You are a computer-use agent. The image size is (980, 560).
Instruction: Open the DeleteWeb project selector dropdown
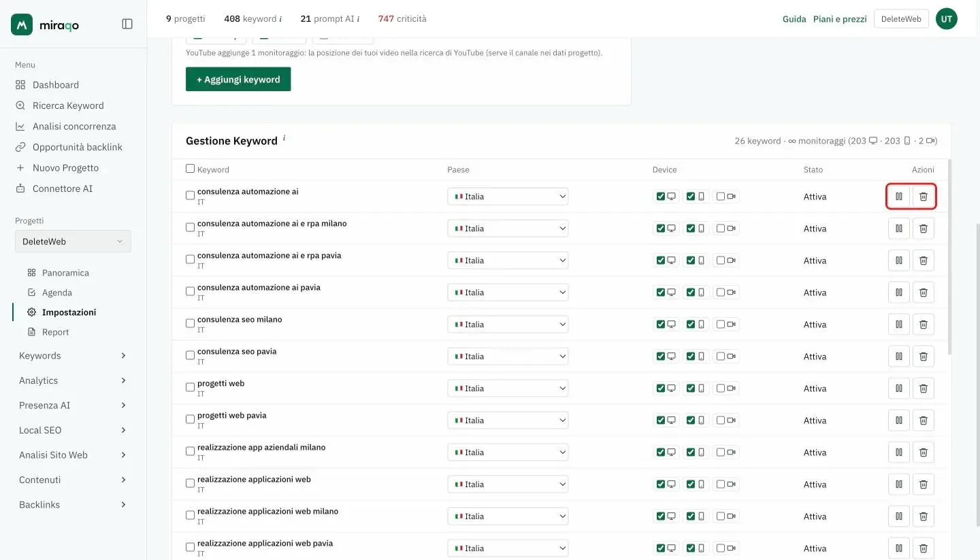pyautogui.click(x=73, y=242)
